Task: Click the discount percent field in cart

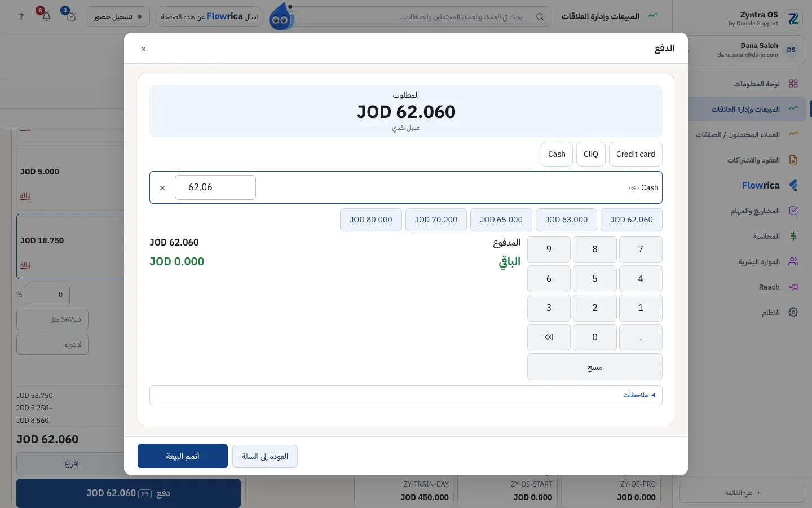Action: coord(47,294)
